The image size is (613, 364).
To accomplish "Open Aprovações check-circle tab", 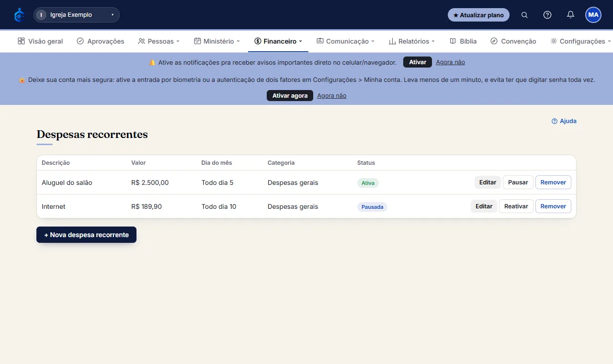I will coord(101,41).
